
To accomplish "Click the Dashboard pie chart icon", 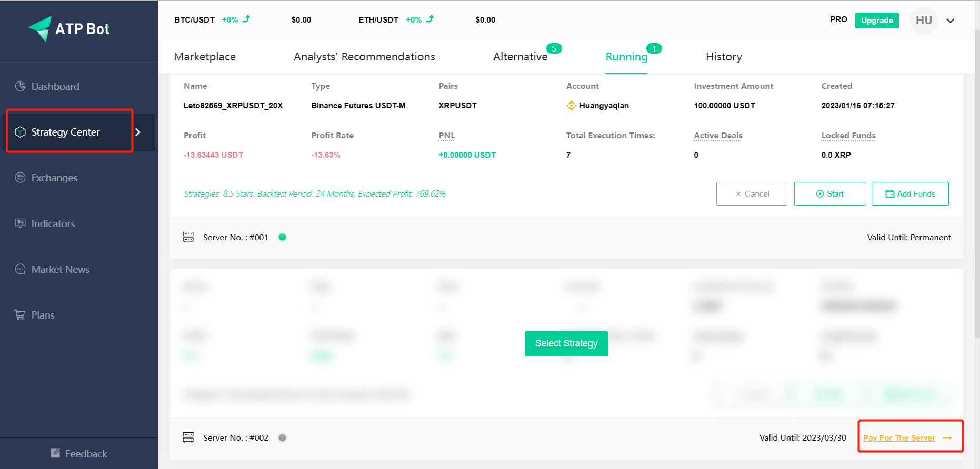I will [21, 86].
